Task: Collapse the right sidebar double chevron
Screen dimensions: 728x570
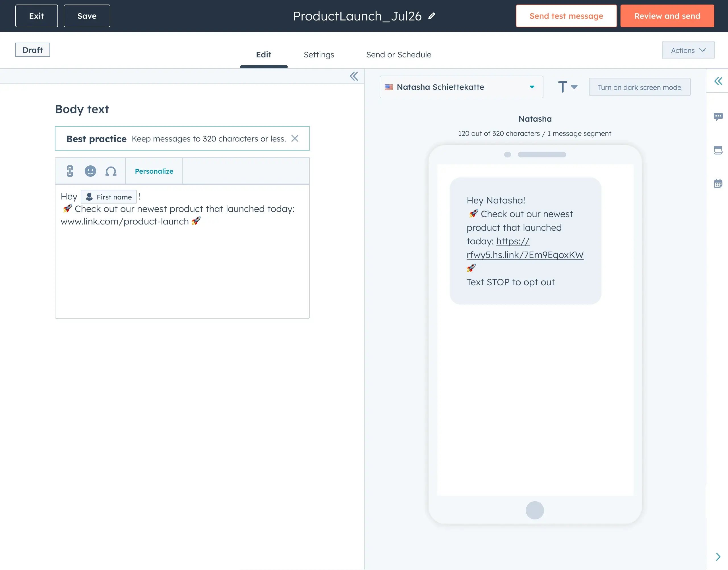Action: [718, 81]
